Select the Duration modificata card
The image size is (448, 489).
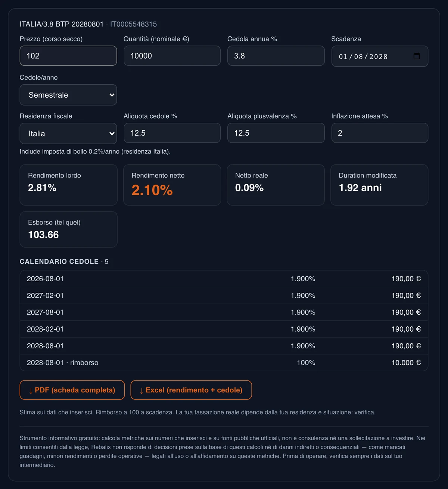(379, 185)
